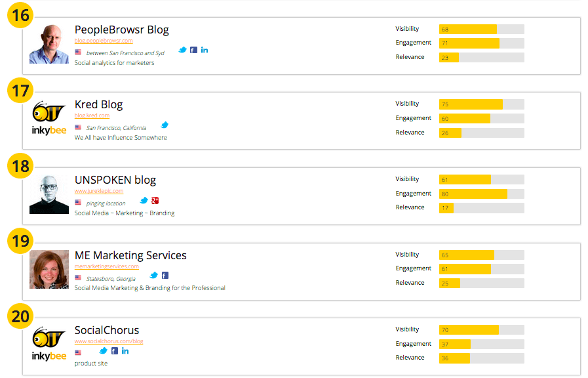Visit the blog.kred.com link
This screenshot has width=588, height=378.
92,115
